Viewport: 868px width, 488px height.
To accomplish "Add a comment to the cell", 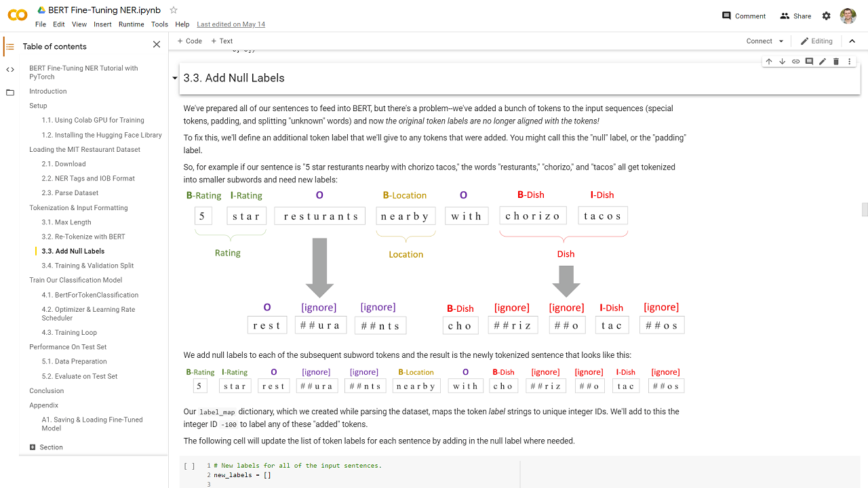I will (809, 62).
